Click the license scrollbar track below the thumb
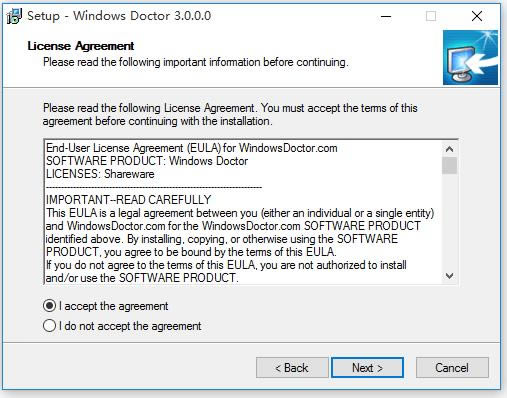The width and height of the screenshot is (507, 398). (x=449, y=221)
